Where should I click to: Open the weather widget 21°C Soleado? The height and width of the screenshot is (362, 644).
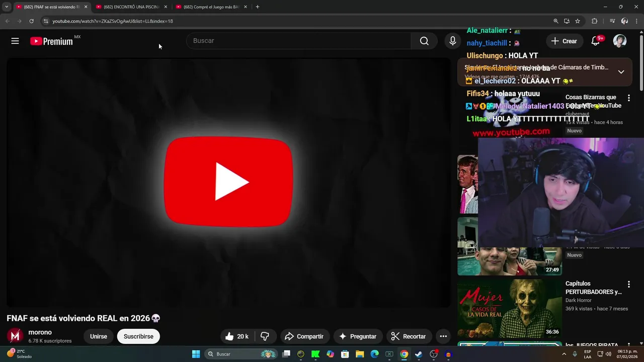pos(20,354)
